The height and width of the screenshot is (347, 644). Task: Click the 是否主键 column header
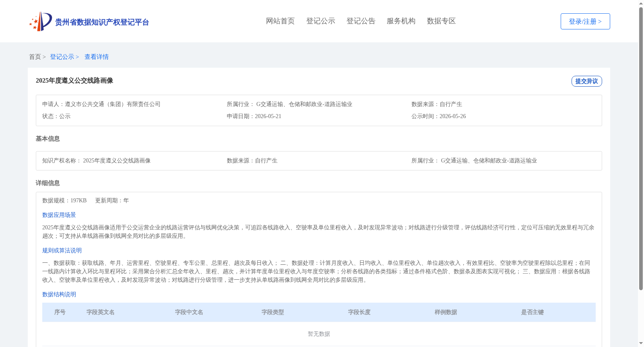pos(533,312)
